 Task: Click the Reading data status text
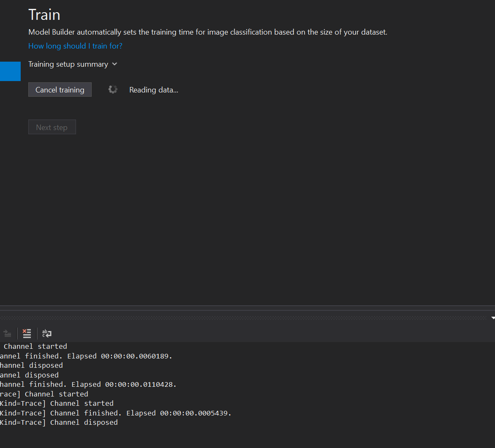(154, 90)
